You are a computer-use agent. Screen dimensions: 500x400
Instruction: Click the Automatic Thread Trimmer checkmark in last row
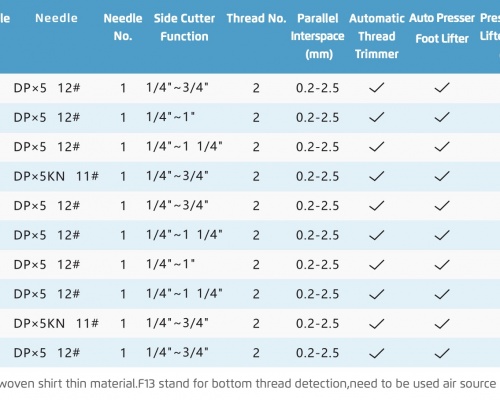(377, 353)
